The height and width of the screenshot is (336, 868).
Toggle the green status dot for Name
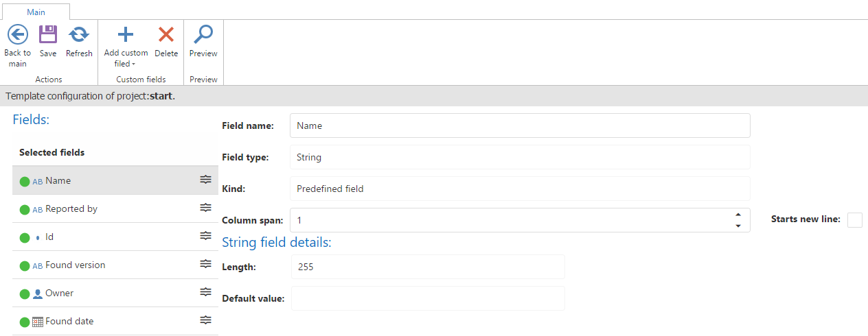(25, 182)
